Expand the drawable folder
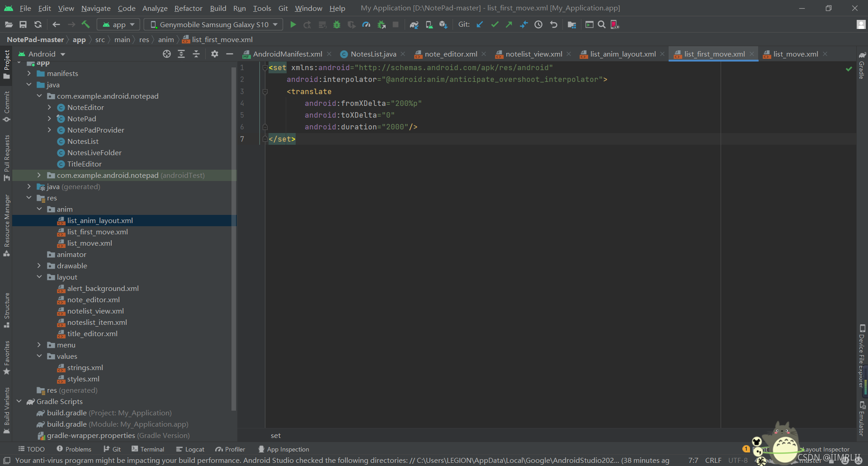This screenshot has height=466, width=868. [x=39, y=266]
